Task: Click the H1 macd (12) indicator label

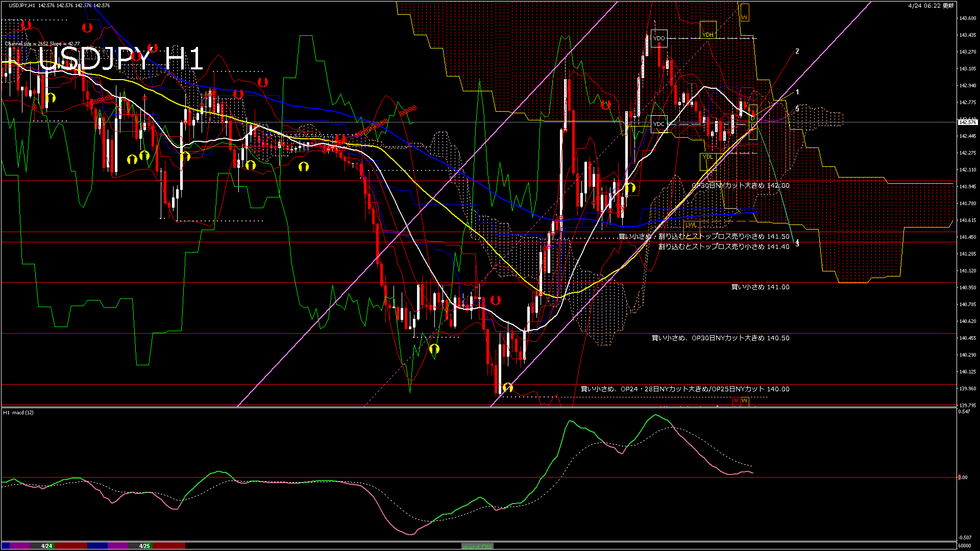Action: tap(18, 412)
